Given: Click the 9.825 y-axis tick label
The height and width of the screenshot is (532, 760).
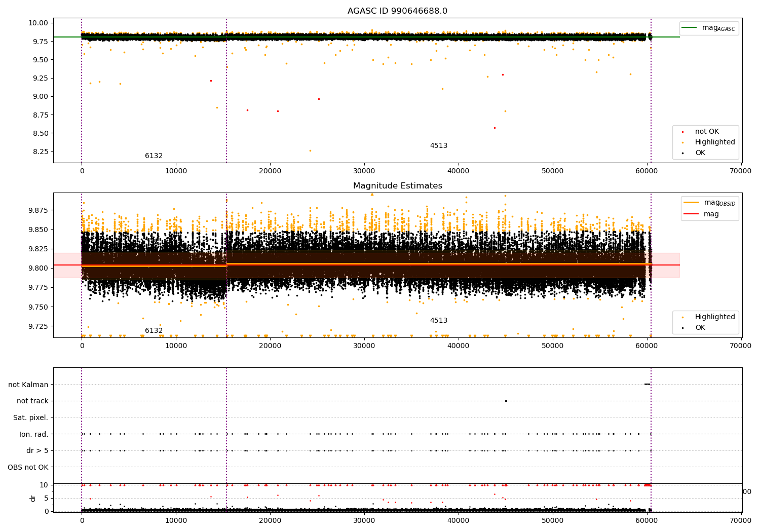Looking at the screenshot, I should 38,249.
